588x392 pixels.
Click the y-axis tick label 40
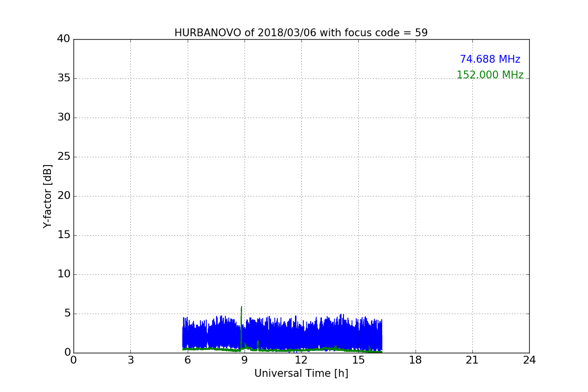coord(64,39)
